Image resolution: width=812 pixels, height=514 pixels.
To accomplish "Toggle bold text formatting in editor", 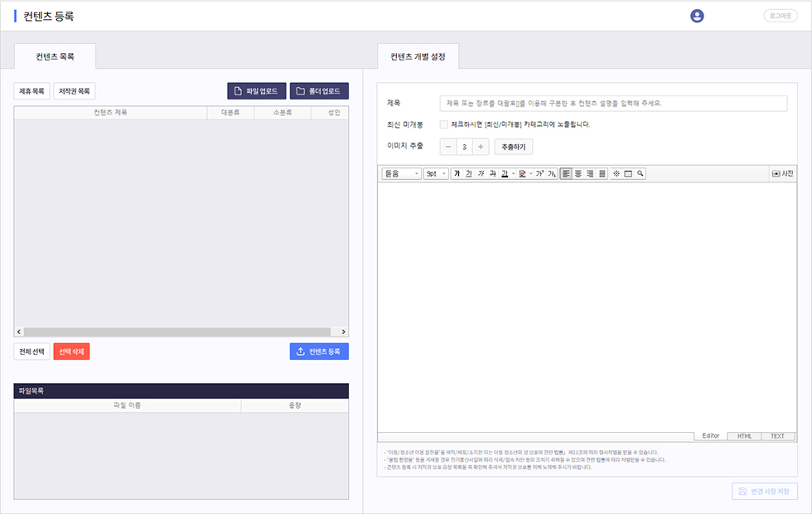I will pyautogui.click(x=457, y=174).
